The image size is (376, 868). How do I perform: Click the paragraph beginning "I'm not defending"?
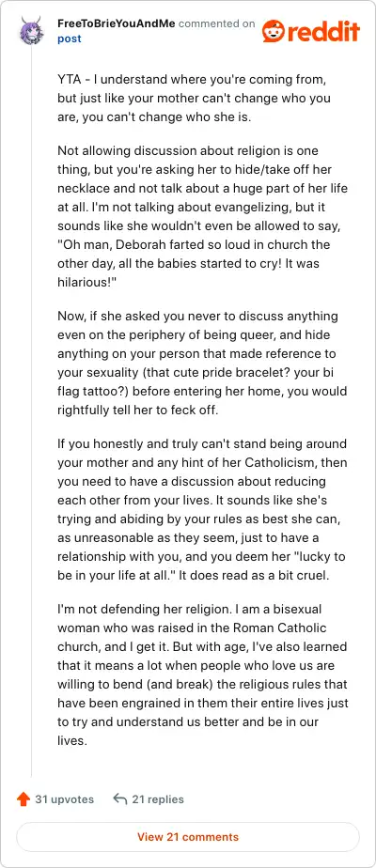[203, 674]
